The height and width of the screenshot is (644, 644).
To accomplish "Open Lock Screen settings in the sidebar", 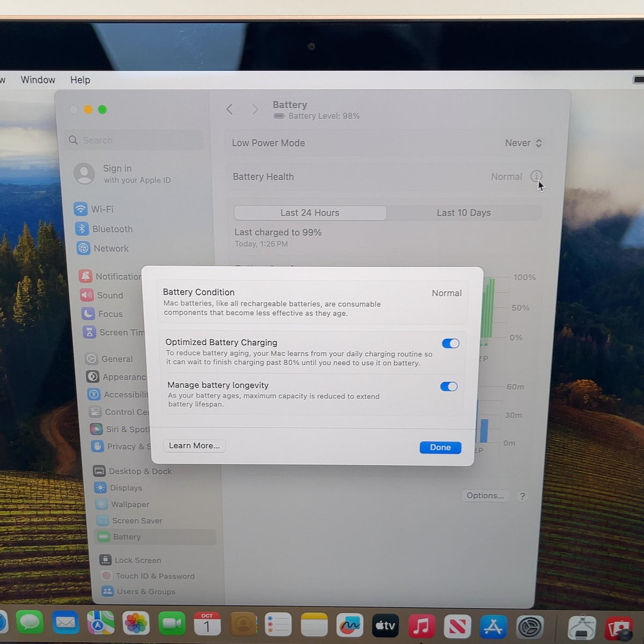I will (130, 560).
